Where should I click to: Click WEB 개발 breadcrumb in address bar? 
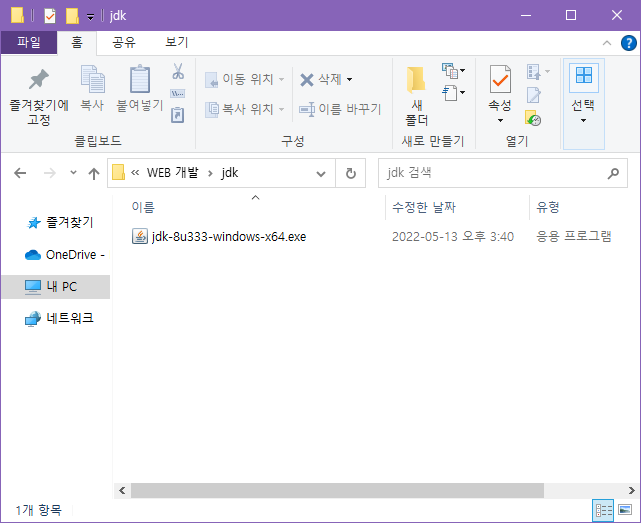172,173
